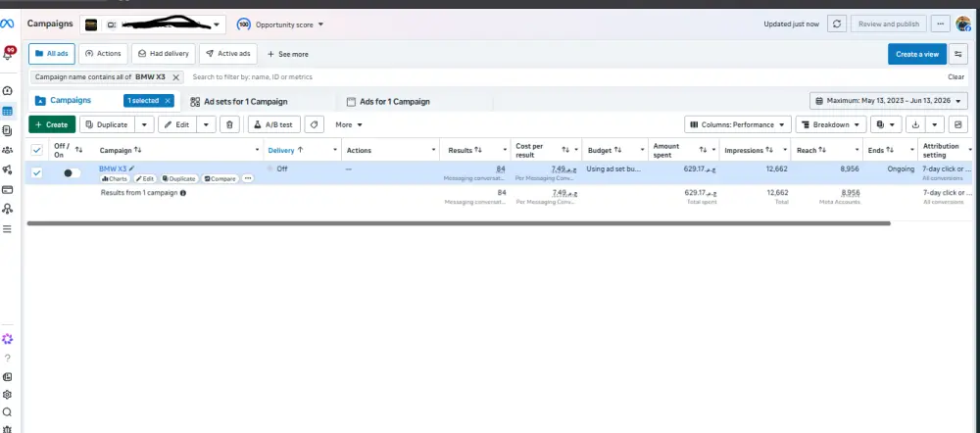This screenshot has width=980, height=433.
Task: Select the Campaigns table icon in sidebar
Action: click(8, 112)
